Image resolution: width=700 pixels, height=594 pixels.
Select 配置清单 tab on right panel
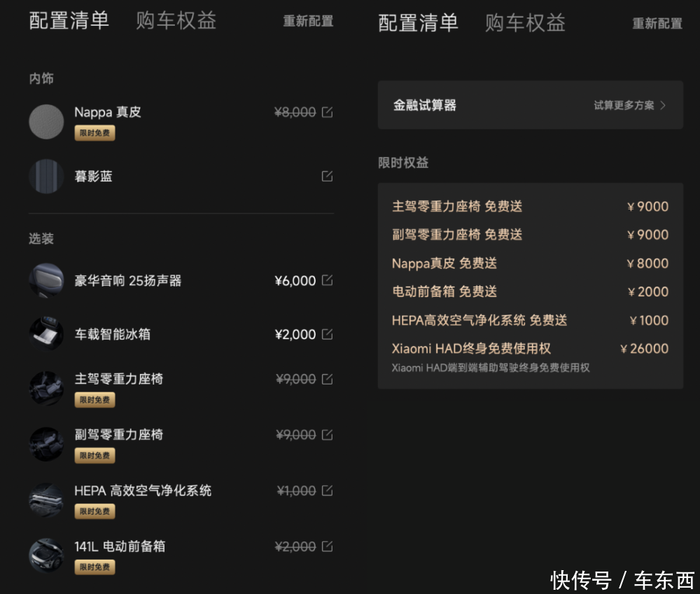418,22
